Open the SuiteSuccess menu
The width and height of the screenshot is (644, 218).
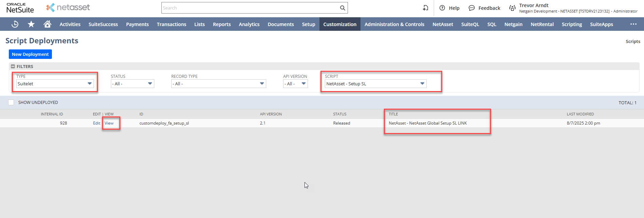(x=103, y=24)
